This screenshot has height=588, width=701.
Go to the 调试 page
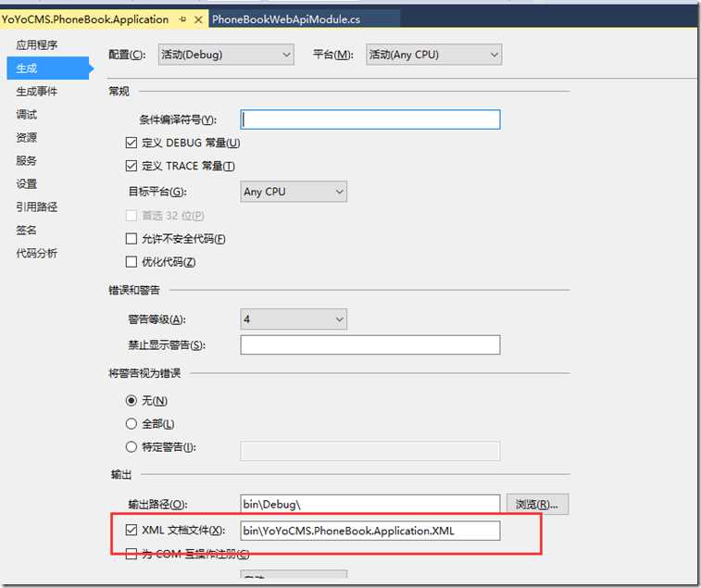click(x=26, y=115)
